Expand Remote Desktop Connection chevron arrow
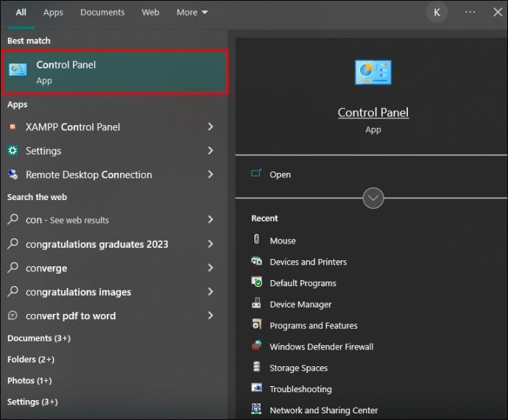The height and width of the screenshot is (420, 508). (x=211, y=174)
